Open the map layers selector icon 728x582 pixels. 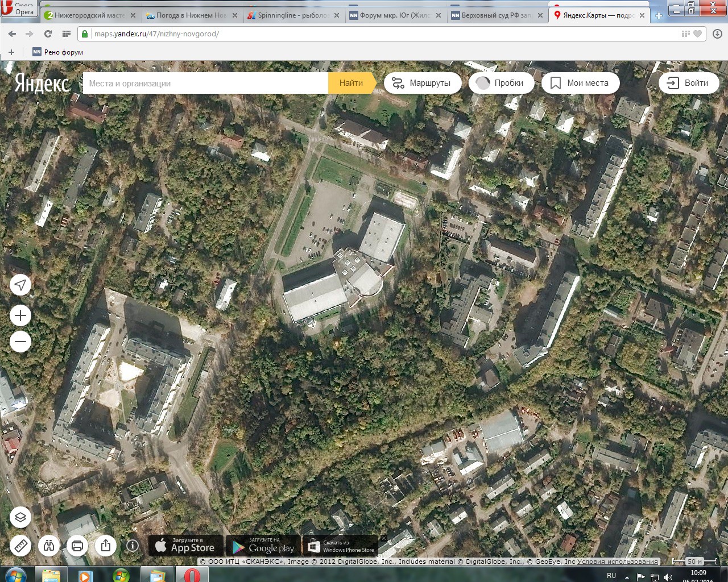(x=20, y=517)
